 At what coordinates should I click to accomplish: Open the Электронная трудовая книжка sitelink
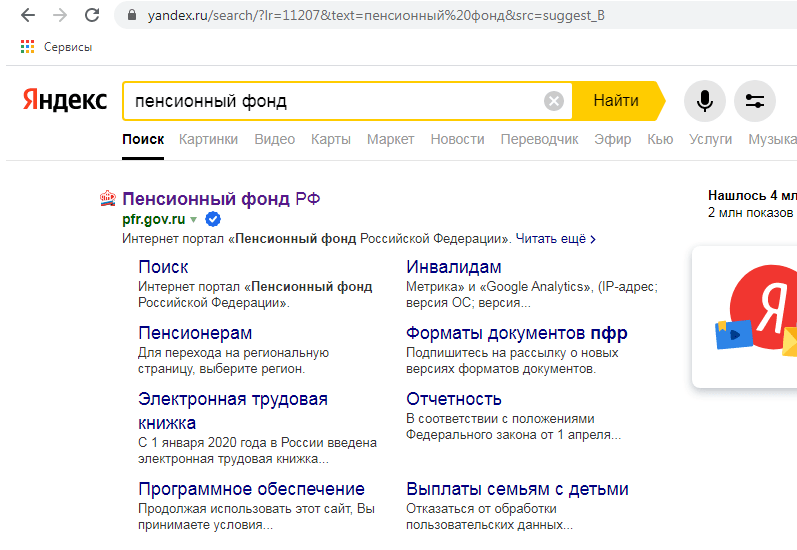point(233,411)
